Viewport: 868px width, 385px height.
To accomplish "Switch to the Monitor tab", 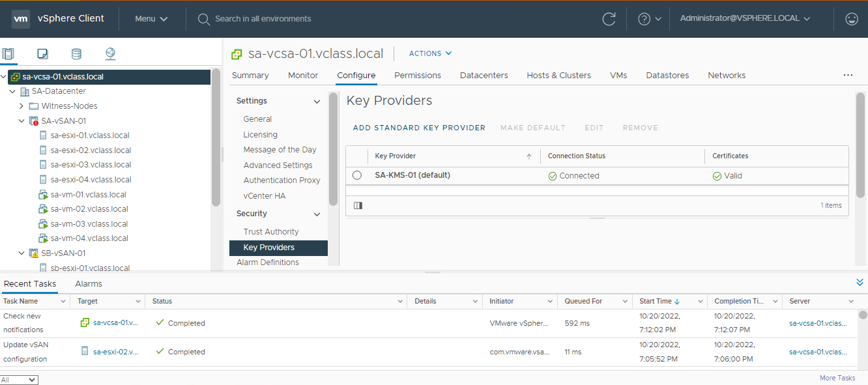I will click(303, 76).
